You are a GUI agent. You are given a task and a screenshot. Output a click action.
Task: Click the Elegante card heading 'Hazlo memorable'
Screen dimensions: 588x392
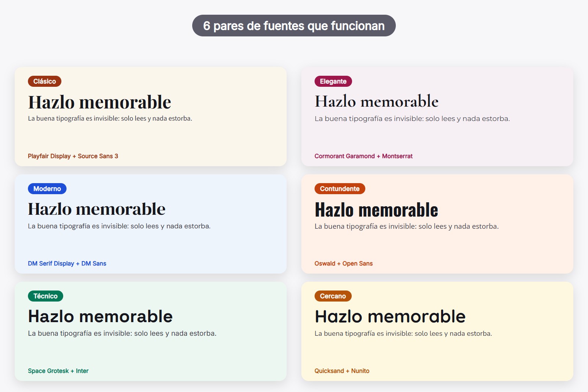(377, 101)
